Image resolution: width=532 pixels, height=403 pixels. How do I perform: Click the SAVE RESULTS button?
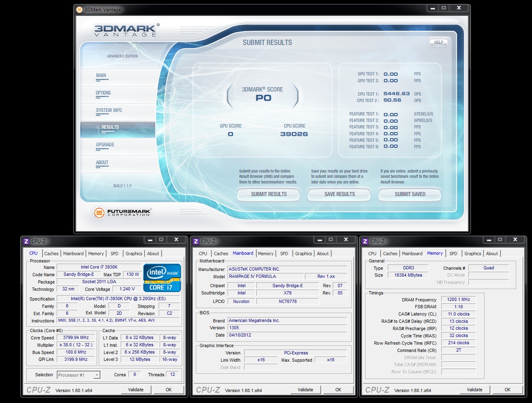[x=339, y=194]
